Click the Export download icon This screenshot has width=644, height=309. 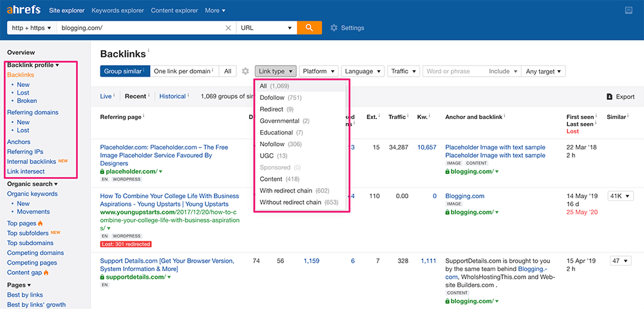609,97
